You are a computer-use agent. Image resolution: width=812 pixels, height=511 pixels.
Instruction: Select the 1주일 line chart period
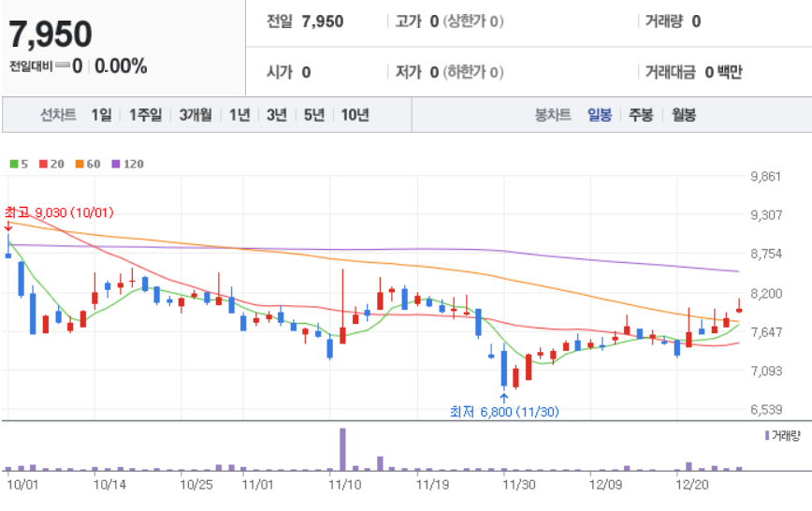pos(146,114)
